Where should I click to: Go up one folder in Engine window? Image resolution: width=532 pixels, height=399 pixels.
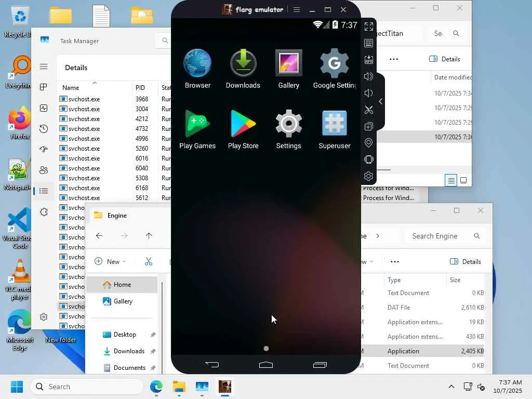149,236
